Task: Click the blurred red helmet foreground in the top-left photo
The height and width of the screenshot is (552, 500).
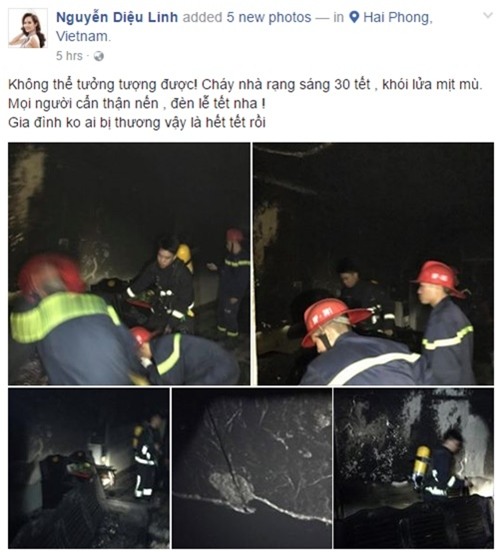Action: click(50, 274)
